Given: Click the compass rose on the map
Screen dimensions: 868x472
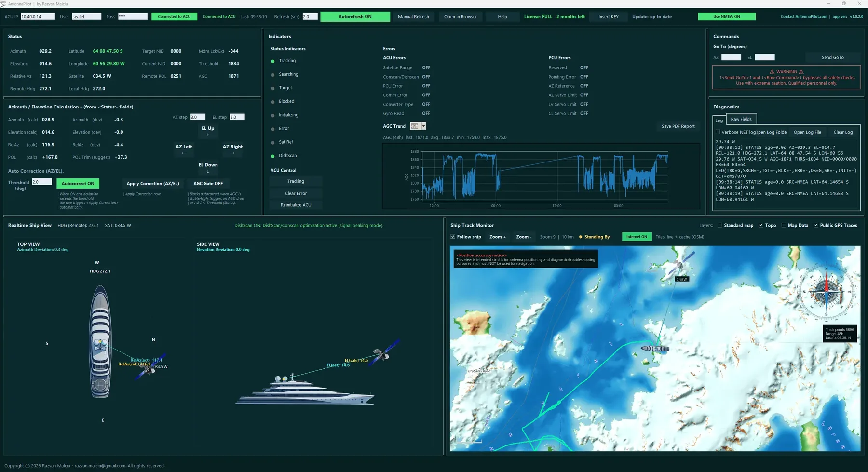Looking at the screenshot, I should coord(827,291).
